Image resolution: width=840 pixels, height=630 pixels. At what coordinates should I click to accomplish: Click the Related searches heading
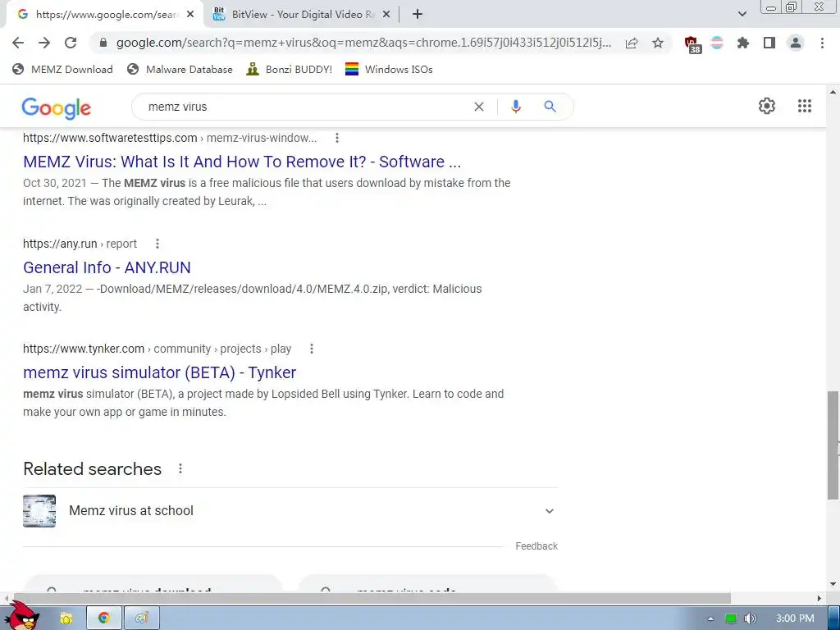coord(92,468)
